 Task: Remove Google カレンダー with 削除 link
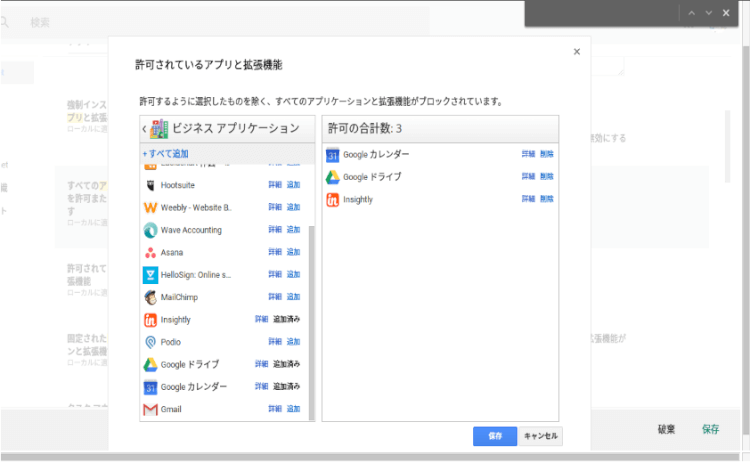click(547, 154)
